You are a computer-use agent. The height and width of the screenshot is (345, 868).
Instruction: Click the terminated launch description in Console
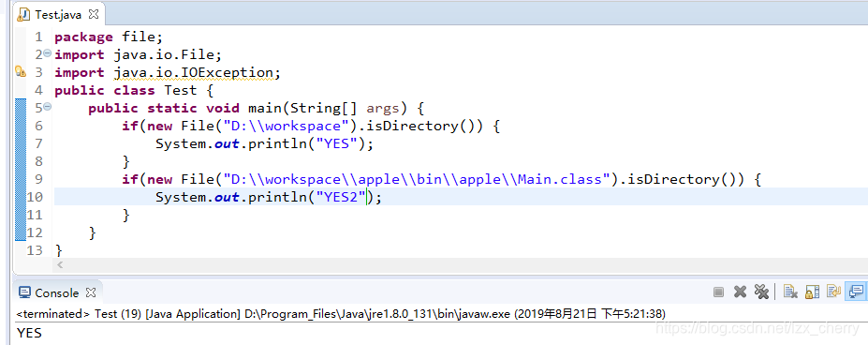(341, 314)
